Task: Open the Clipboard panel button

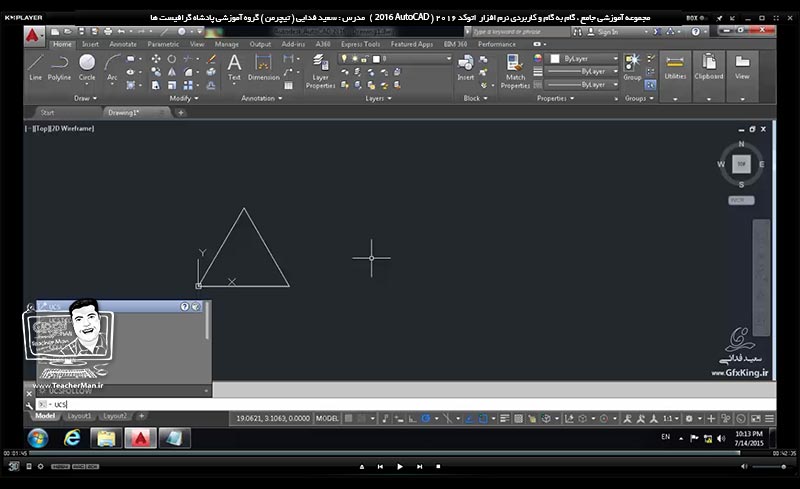Action: click(x=709, y=77)
